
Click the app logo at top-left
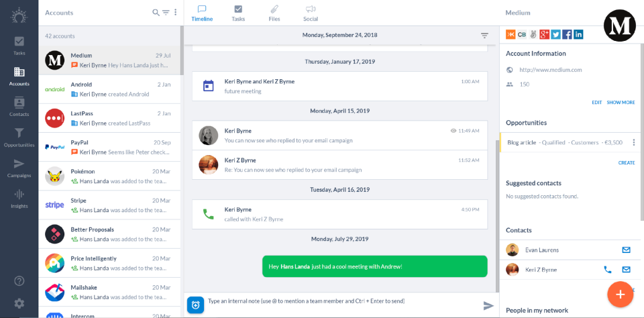pyautogui.click(x=19, y=15)
